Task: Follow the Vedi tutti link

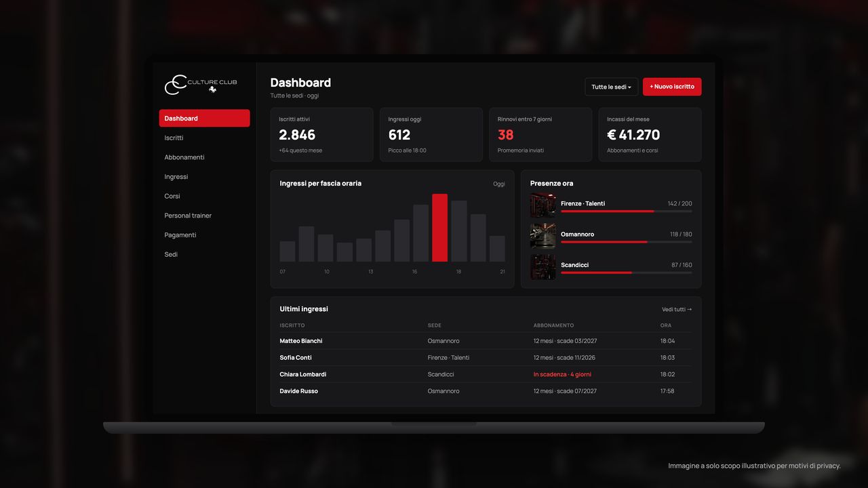Action: tap(677, 309)
